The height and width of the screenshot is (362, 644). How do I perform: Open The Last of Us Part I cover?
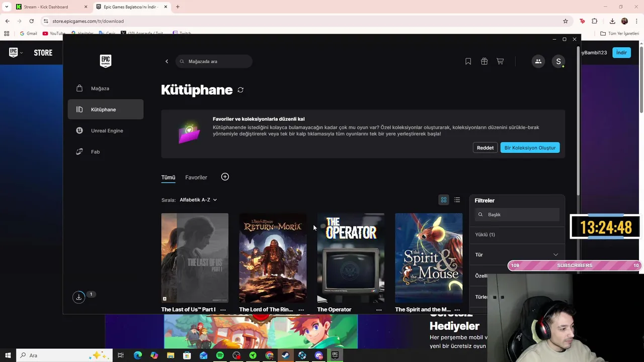tap(195, 258)
